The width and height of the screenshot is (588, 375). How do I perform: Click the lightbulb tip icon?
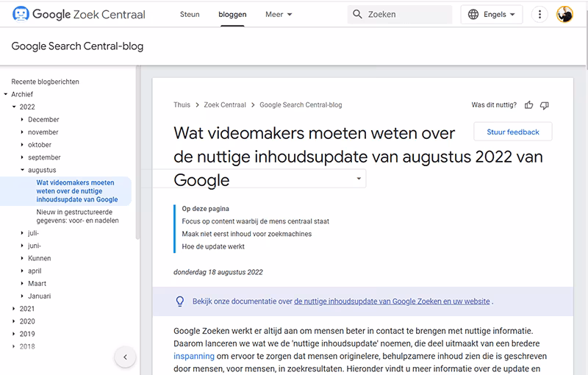pyautogui.click(x=180, y=301)
